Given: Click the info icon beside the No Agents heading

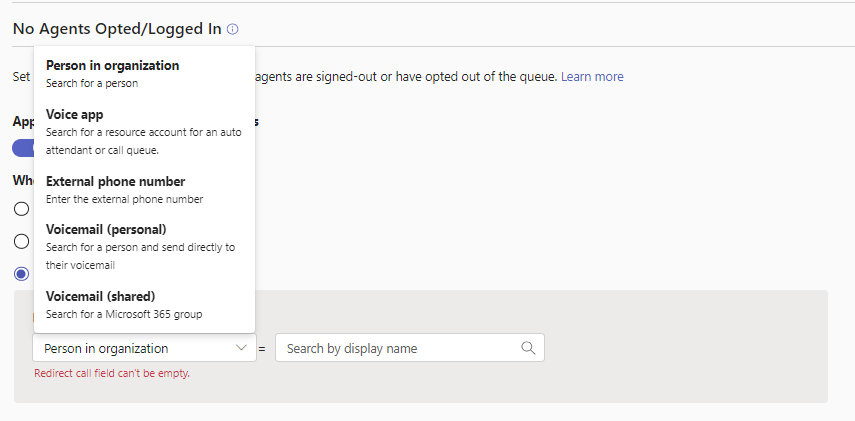Looking at the screenshot, I should point(233,30).
